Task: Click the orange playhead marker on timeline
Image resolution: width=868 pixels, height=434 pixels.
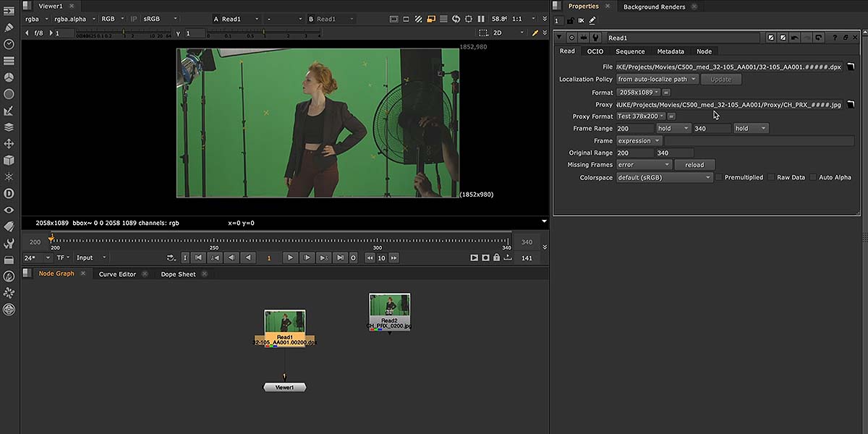Action: click(51, 237)
